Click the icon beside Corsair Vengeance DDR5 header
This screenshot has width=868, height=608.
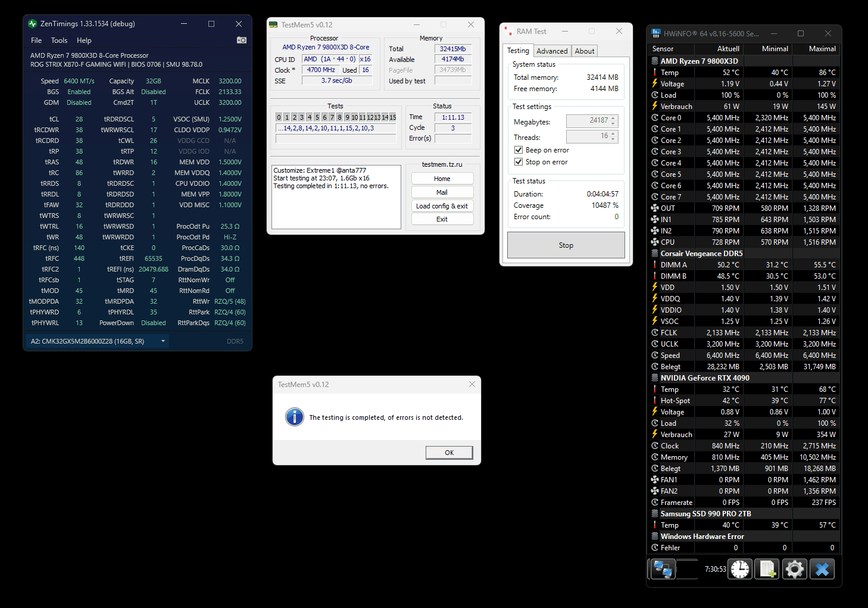click(x=655, y=254)
